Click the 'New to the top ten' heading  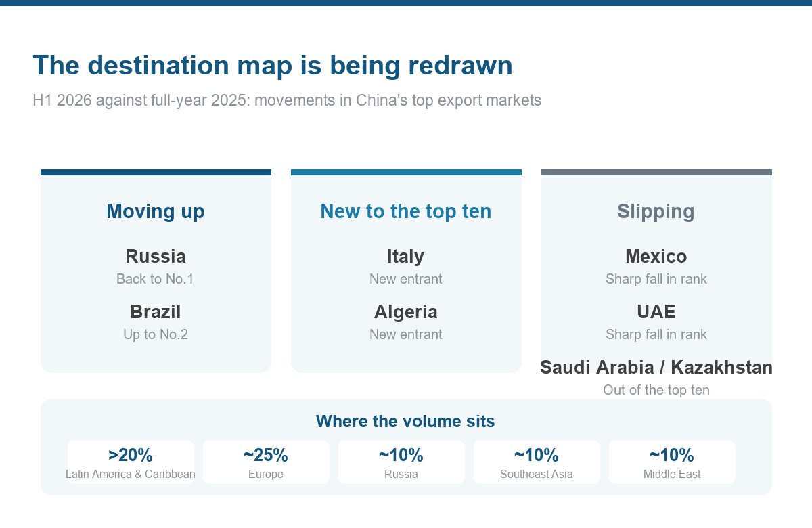pos(406,211)
